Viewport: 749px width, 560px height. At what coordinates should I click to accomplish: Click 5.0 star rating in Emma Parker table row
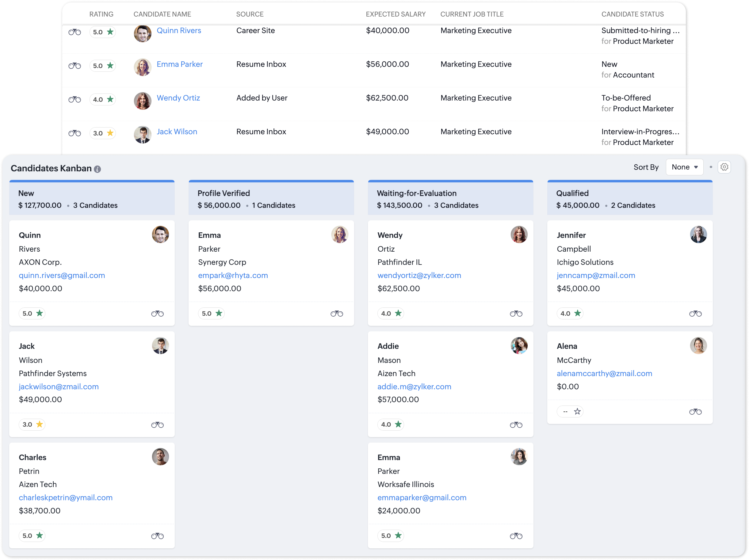(103, 66)
